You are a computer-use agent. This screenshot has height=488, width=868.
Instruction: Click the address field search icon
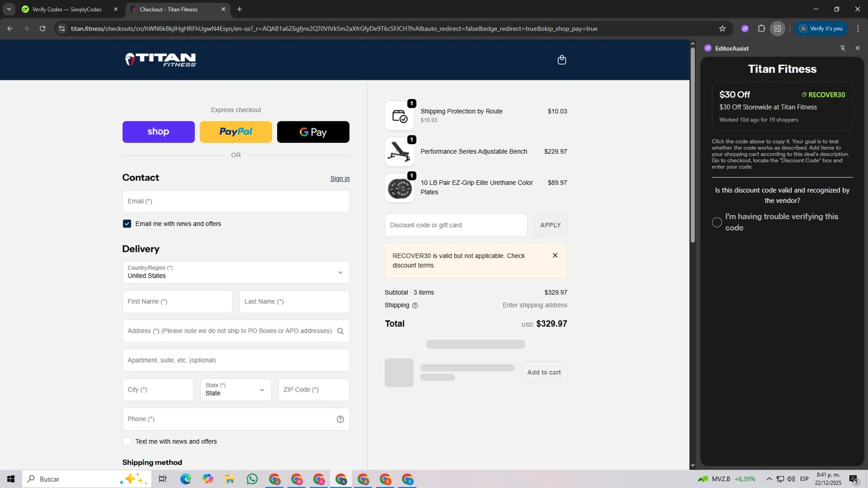coord(340,331)
